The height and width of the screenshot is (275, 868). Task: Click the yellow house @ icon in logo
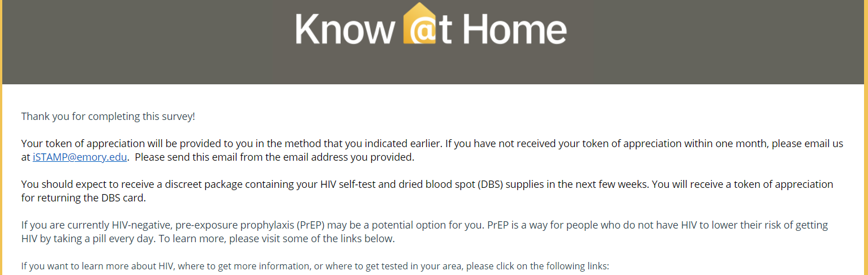[420, 25]
